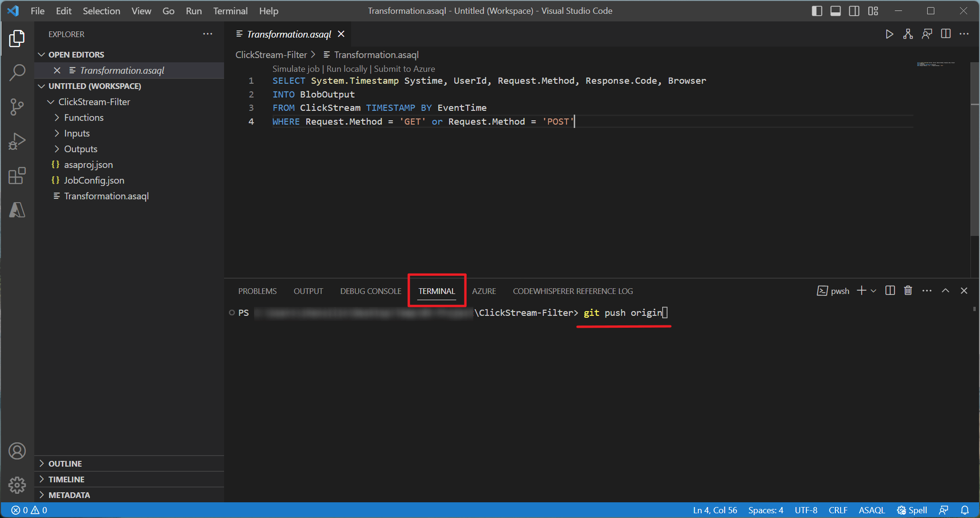Toggle secondary side bar layout button

[854, 11]
